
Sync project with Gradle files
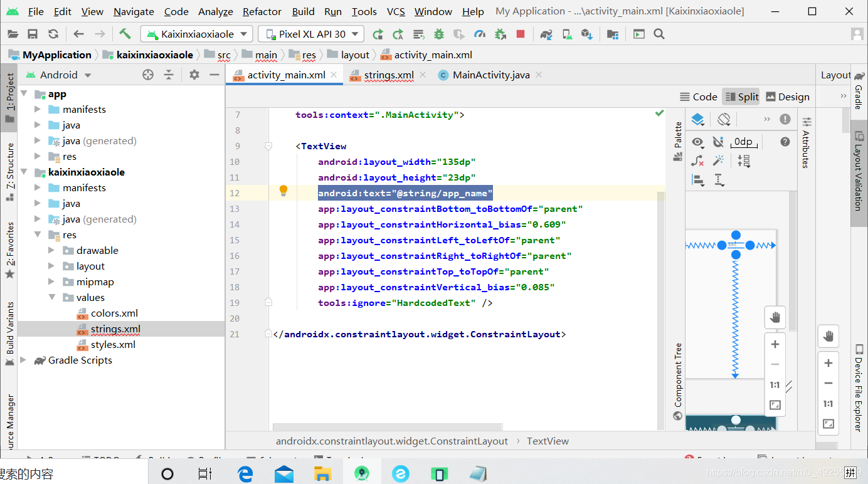click(x=546, y=34)
